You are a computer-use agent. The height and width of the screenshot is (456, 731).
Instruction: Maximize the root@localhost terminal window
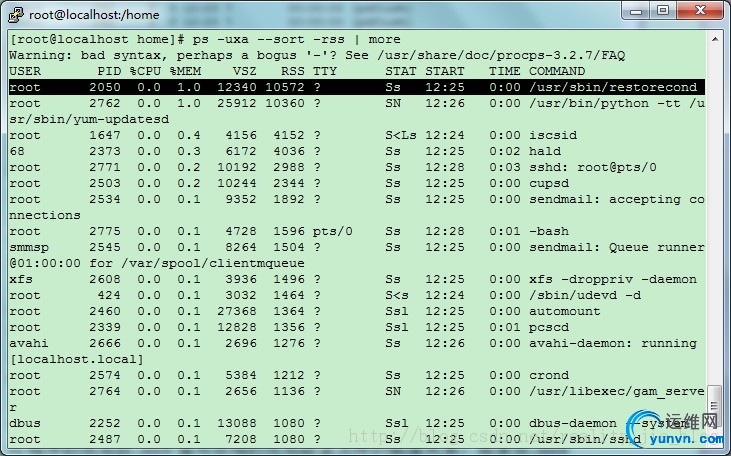click(x=662, y=11)
